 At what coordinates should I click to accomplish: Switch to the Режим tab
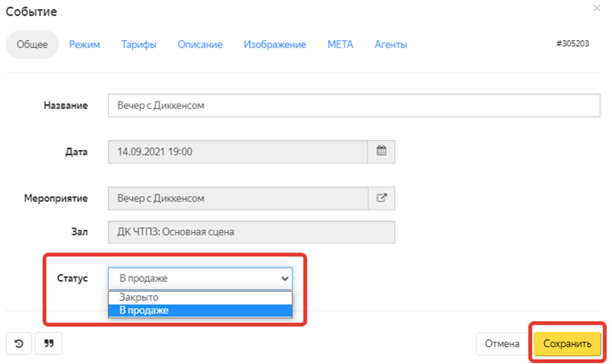point(85,45)
